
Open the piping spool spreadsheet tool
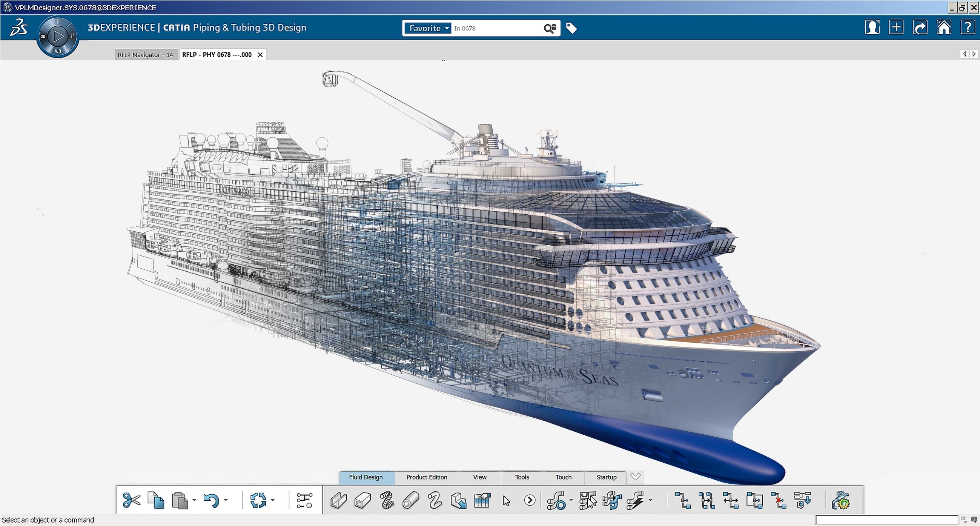coord(482,500)
